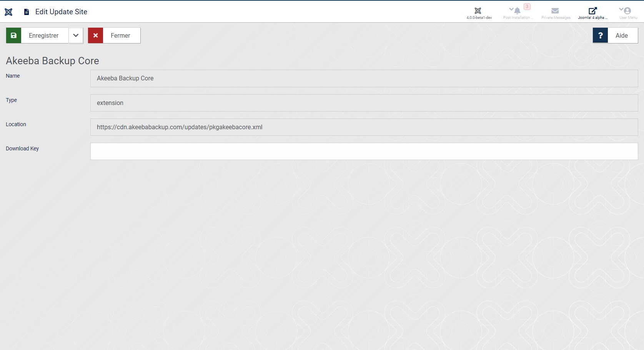Click the Akeeba Backup Core heading

pos(52,61)
